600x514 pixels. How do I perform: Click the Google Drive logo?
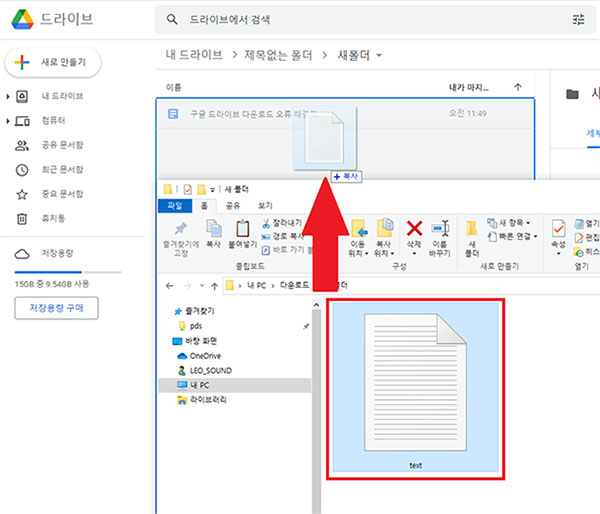coord(23,20)
